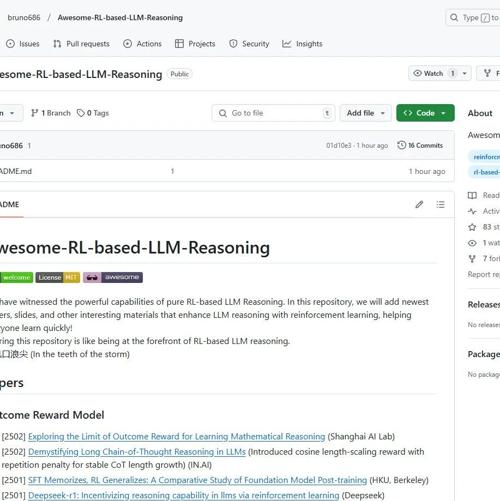The height and width of the screenshot is (501, 500).
Task: Open the README outline list icon
Action: click(440, 204)
